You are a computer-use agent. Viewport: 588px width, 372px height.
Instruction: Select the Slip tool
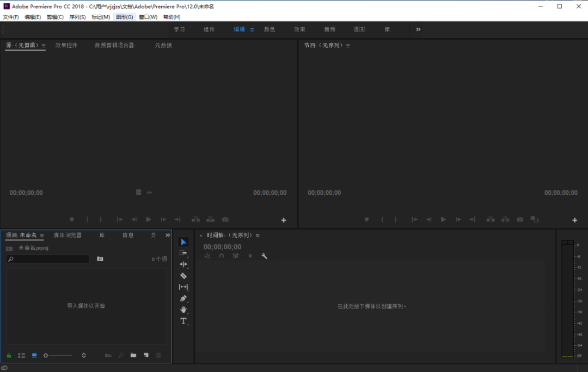coord(183,287)
